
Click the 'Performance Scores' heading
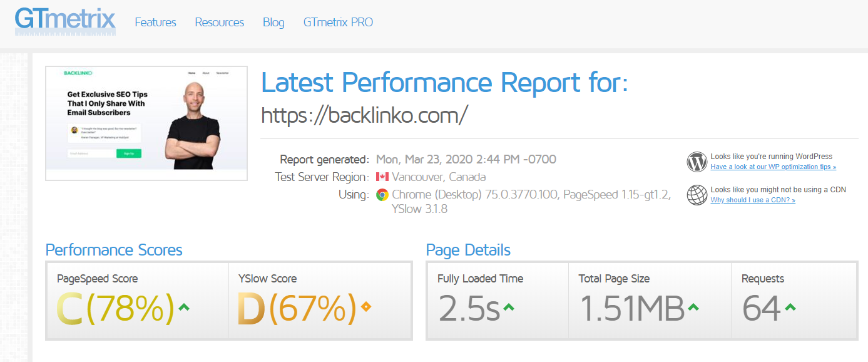(x=114, y=250)
